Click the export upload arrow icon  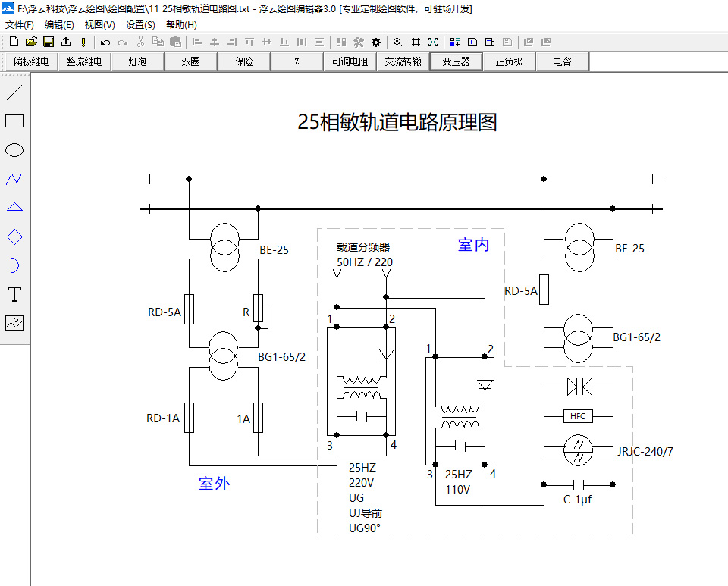[66, 42]
